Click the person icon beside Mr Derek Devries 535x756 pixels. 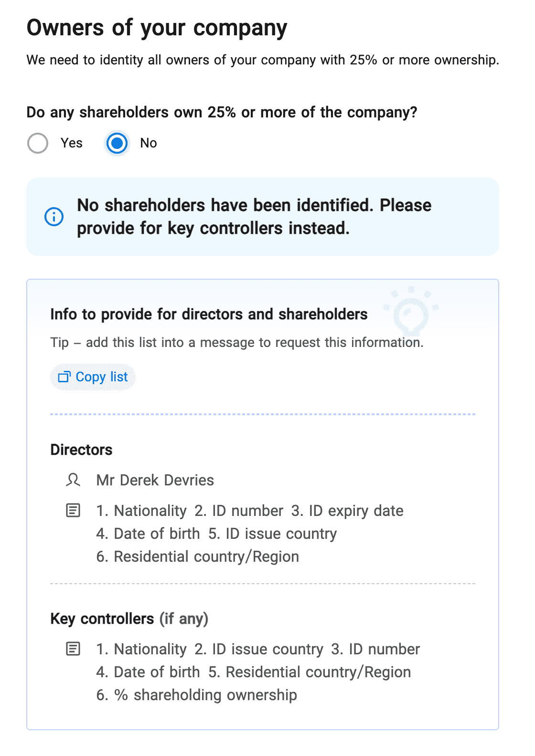73,480
